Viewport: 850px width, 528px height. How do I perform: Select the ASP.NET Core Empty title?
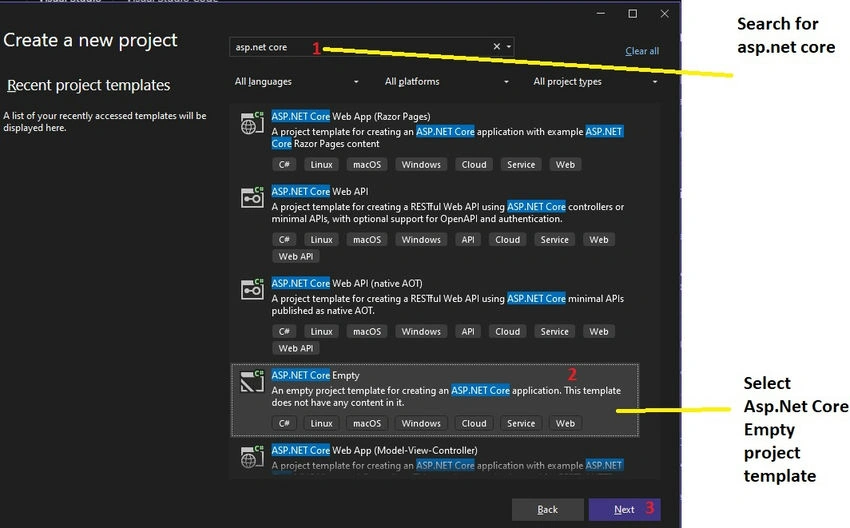point(315,375)
